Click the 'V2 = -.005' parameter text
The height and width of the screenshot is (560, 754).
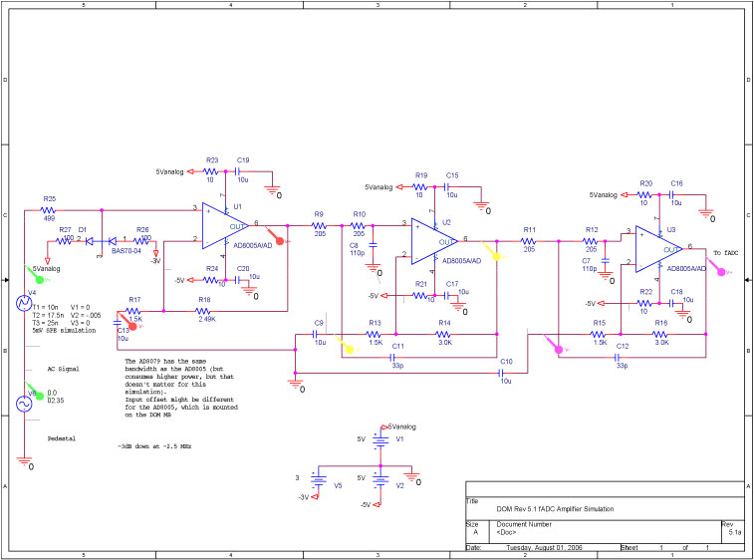[86, 315]
